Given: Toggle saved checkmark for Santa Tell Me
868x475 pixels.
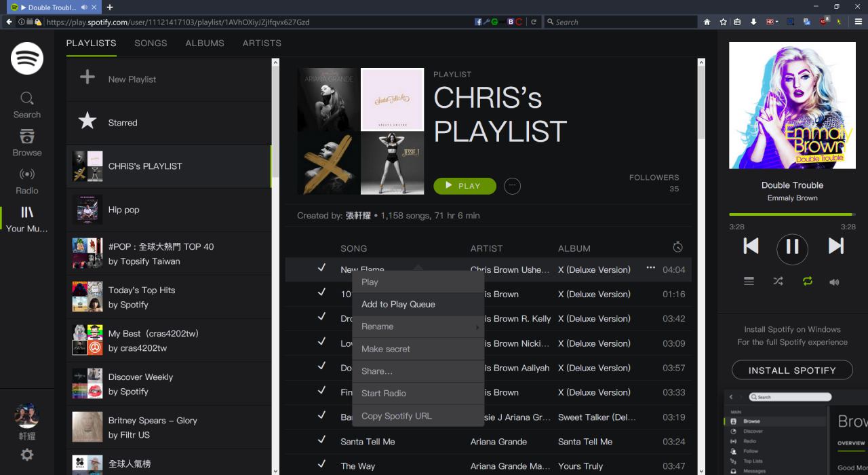Looking at the screenshot, I should pyautogui.click(x=321, y=440).
